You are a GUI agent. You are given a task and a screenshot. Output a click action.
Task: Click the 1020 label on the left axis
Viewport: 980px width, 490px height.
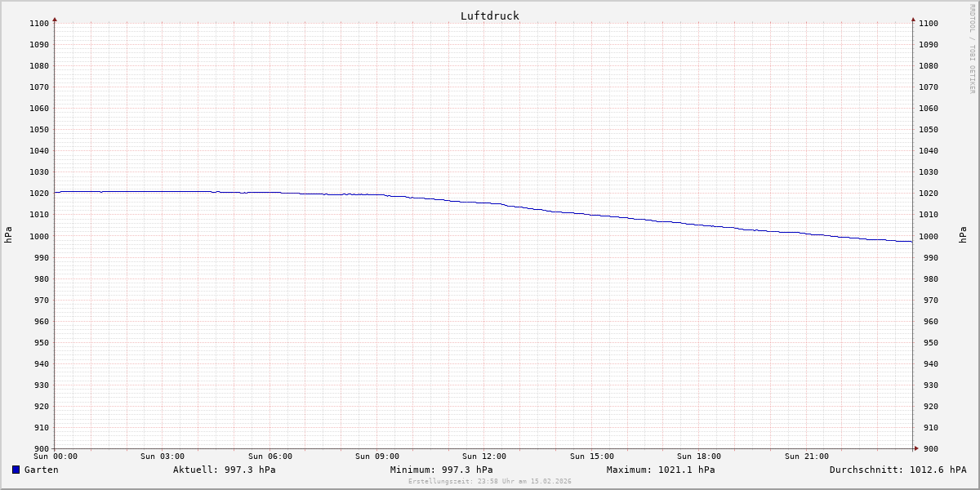point(38,194)
